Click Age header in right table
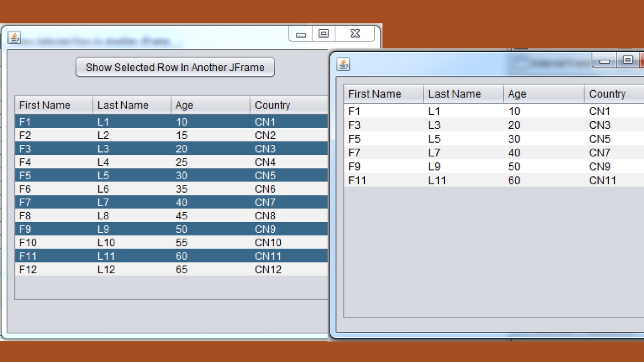The width and height of the screenshot is (644, 362). pos(544,94)
